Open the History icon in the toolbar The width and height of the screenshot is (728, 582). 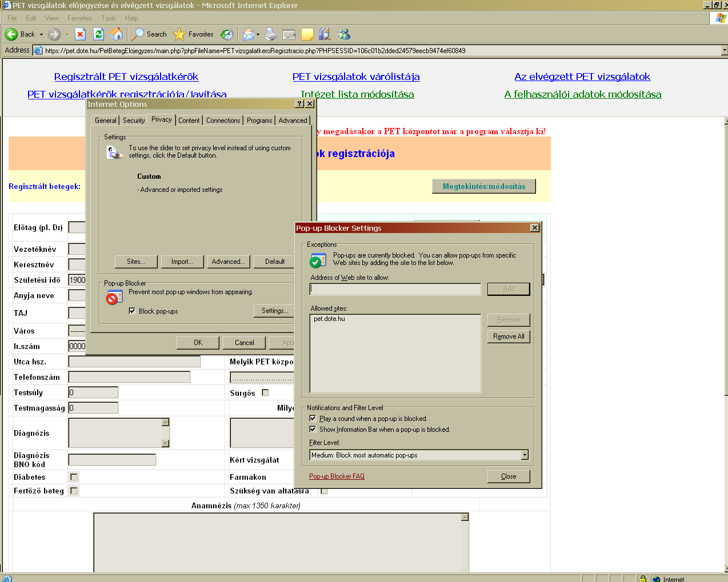[x=227, y=34]
